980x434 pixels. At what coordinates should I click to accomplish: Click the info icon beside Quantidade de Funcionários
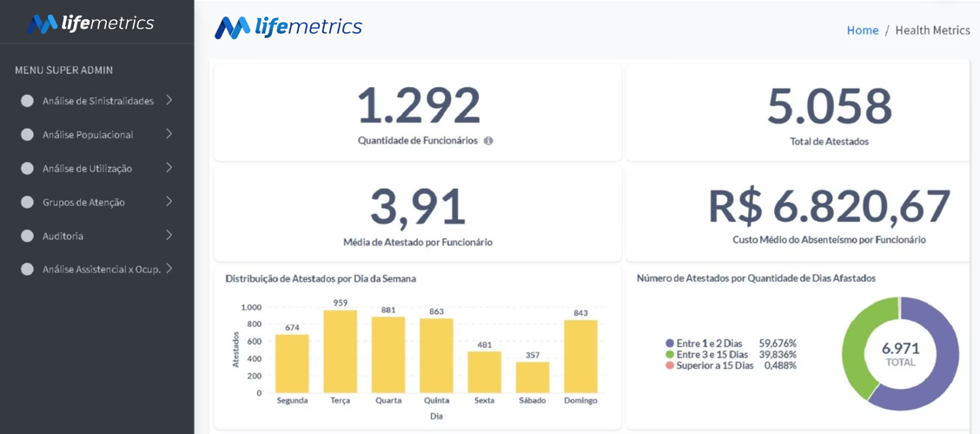pos(489,141)
